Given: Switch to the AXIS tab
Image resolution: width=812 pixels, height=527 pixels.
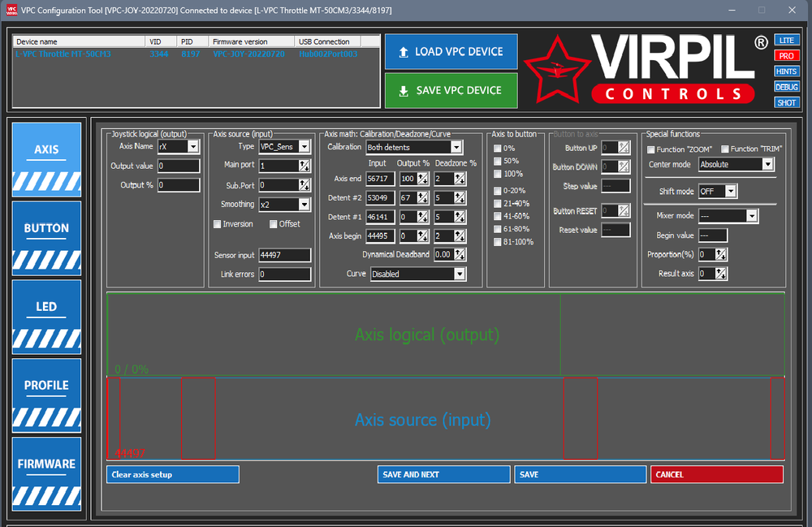Looking at the screenshot, I should 46,159.
